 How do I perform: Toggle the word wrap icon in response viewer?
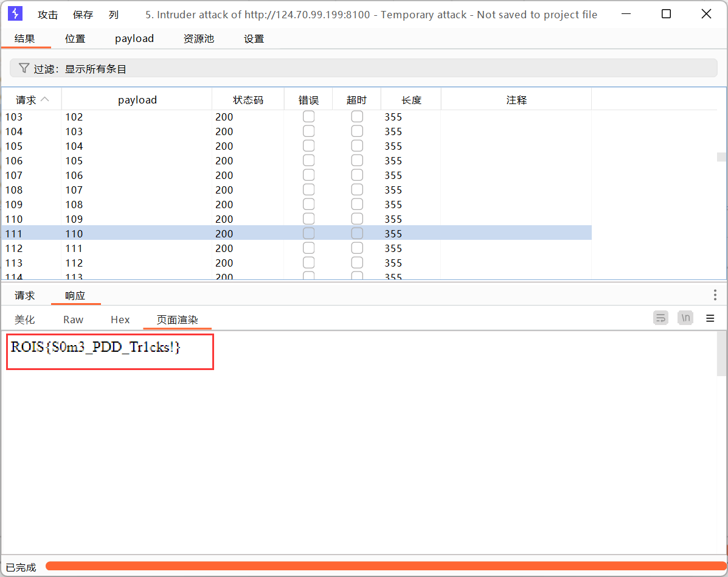pyautogui.click(x=660, y=318)
